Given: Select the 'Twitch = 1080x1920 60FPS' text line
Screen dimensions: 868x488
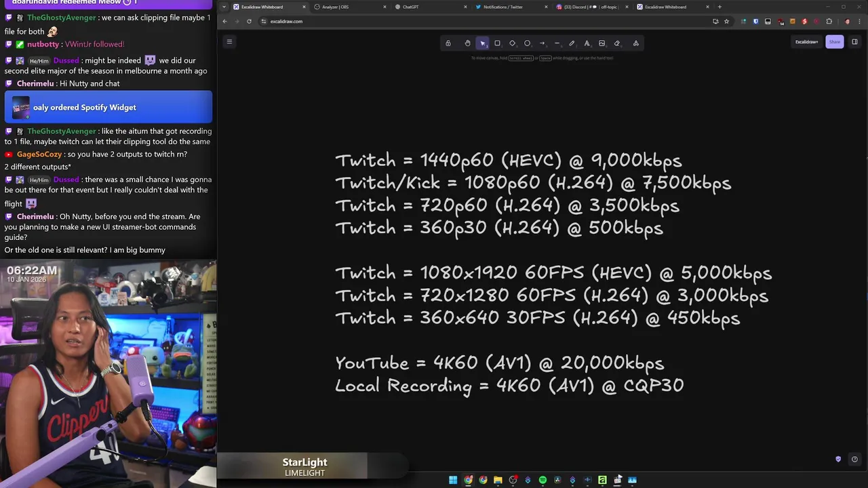Looking at the screenshot, I should (553, 273).
